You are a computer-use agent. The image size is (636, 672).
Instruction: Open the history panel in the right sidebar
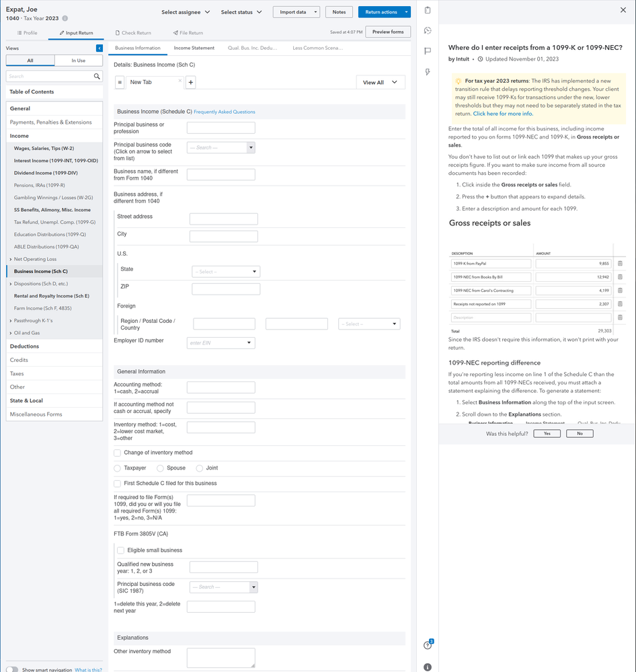tap(428, 30)
